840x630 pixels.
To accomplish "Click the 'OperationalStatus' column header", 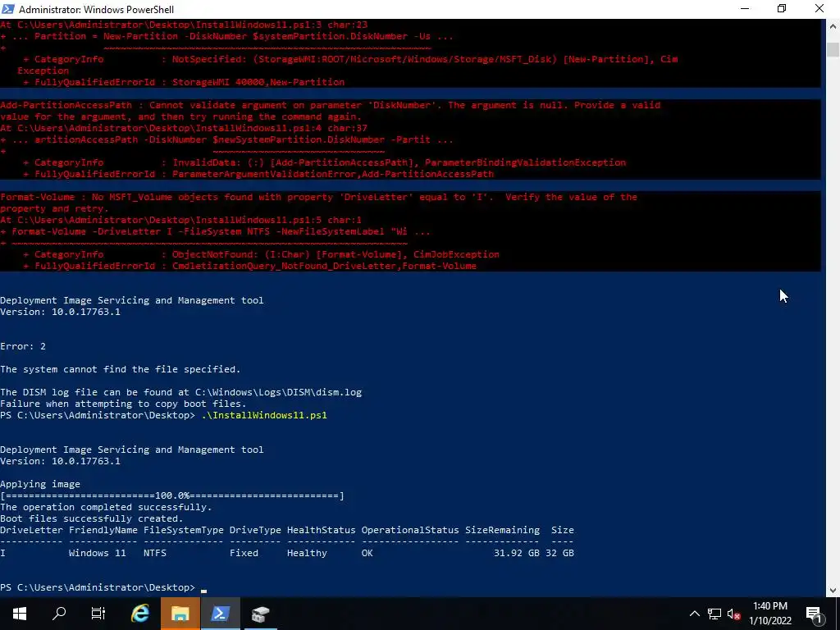I will tap(410, 530).
